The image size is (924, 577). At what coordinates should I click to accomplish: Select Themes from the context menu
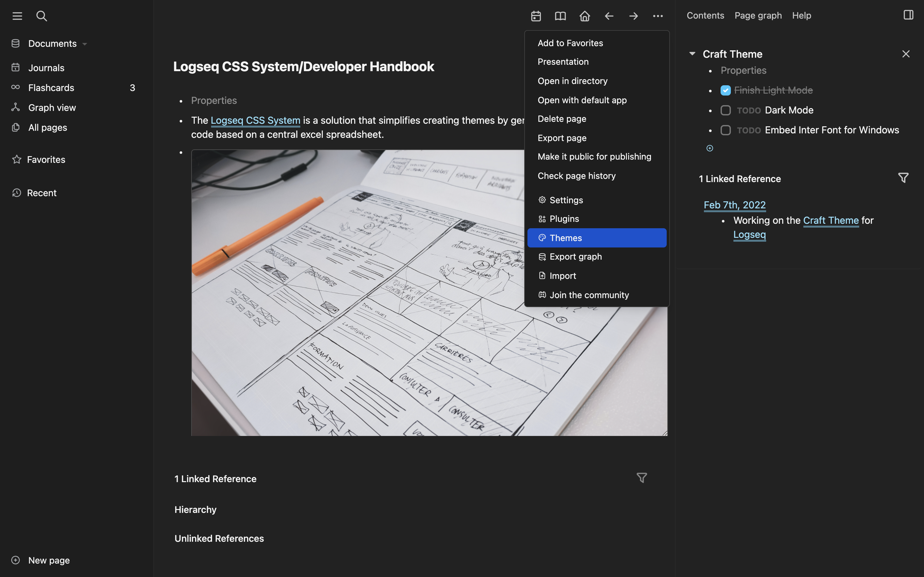pos(566,237)
